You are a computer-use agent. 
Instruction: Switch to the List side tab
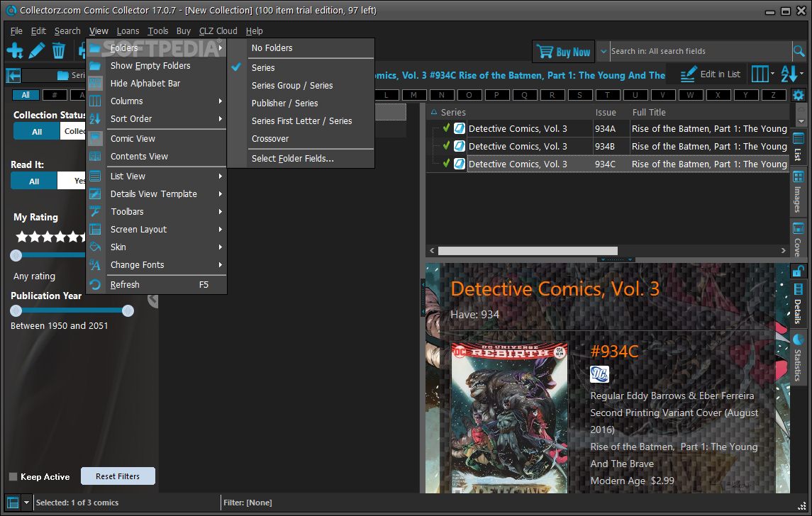coord(798,147)
